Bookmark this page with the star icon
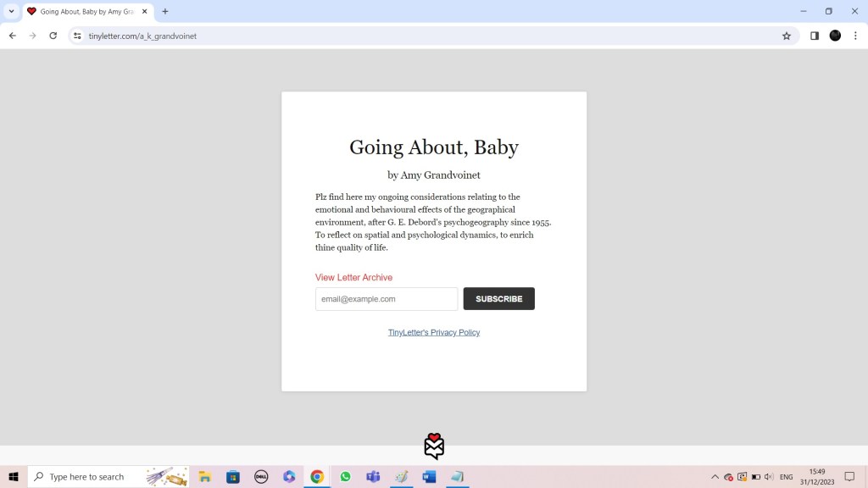Viewport: 868px width, 488px height. [786, 36]
